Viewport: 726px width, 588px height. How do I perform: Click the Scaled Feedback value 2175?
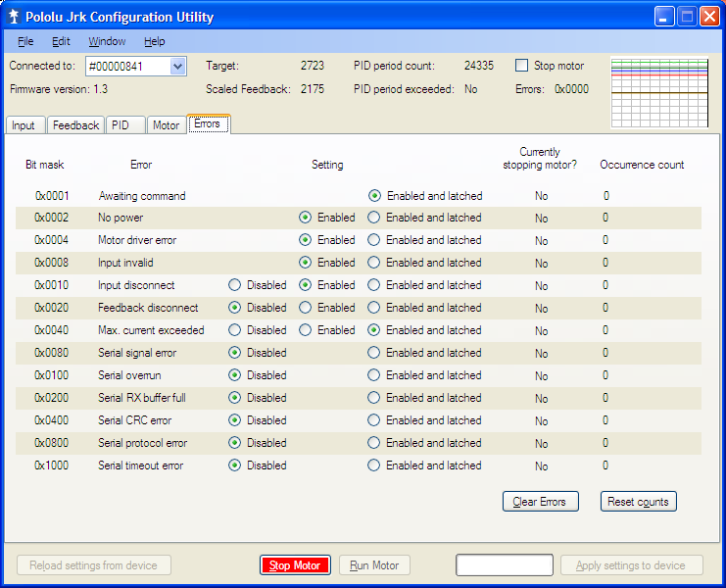pyautogui.click(x=313, y=89)
